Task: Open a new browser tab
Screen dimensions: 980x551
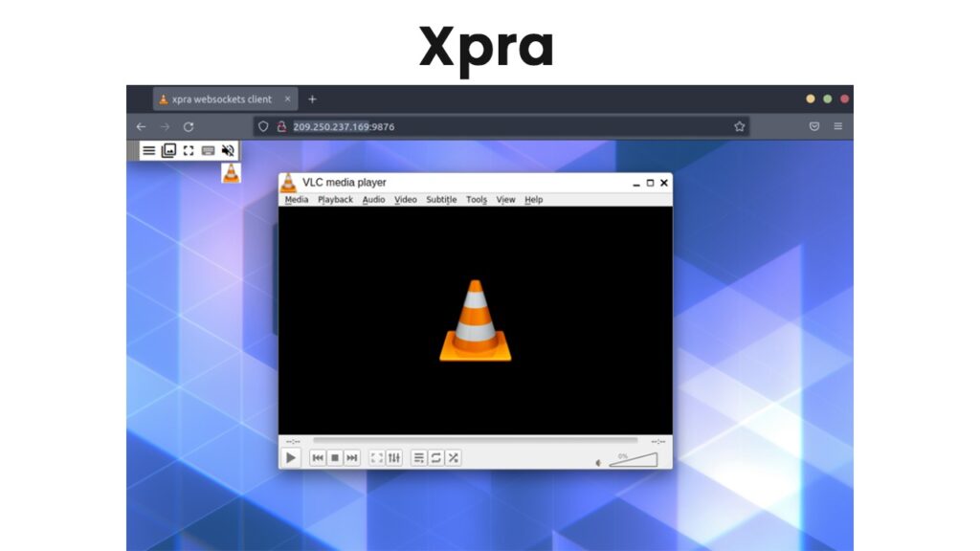Action: pyautogui.click(x=313, y=99)
